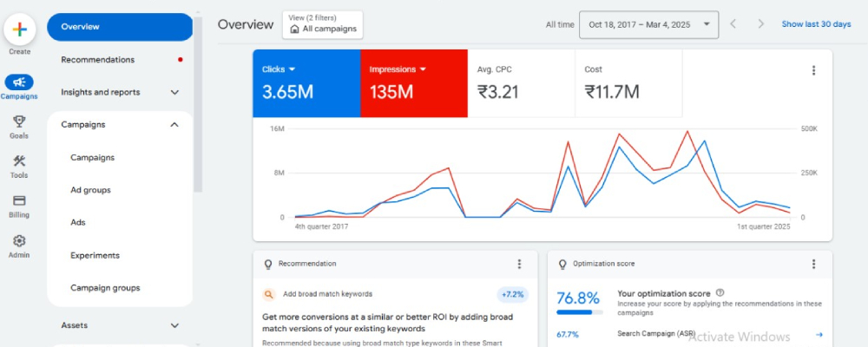Click the Cost metric card
Viewport: 868px width, 347px height.
pos(628,83)
